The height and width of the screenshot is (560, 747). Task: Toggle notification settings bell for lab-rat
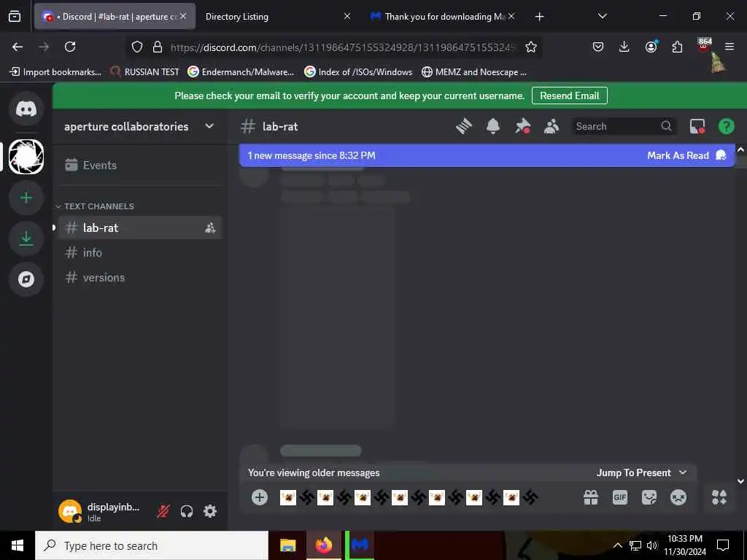click(x=493, y=126)
